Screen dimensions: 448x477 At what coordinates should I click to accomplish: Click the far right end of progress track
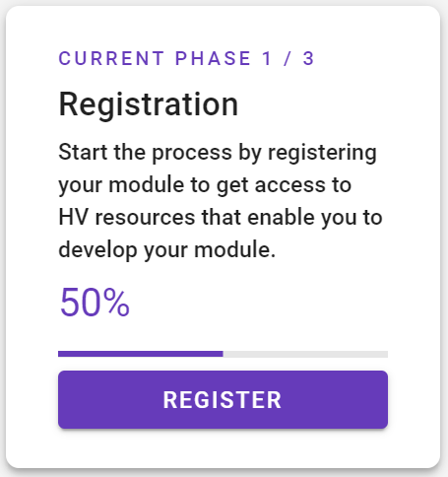tap(386, 354)
